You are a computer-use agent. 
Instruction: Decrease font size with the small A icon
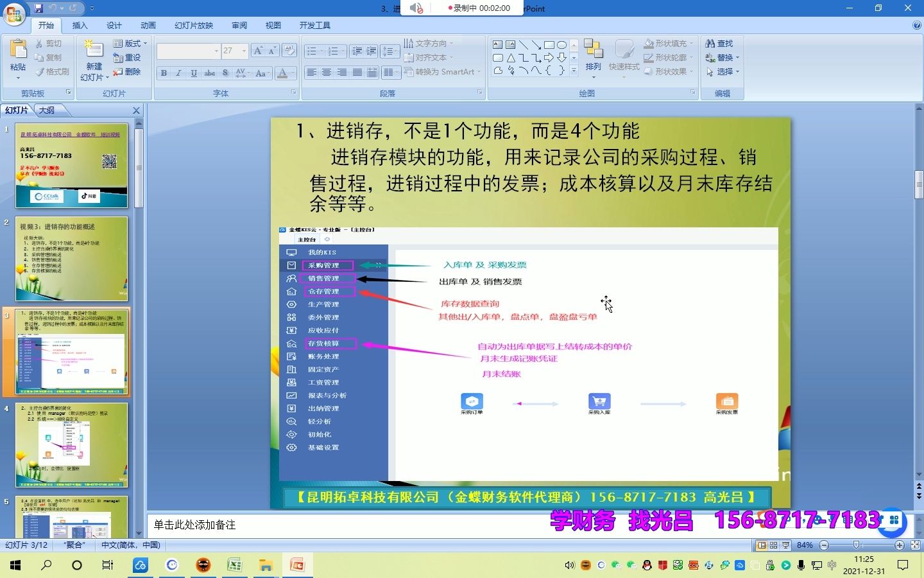[273, 51]
